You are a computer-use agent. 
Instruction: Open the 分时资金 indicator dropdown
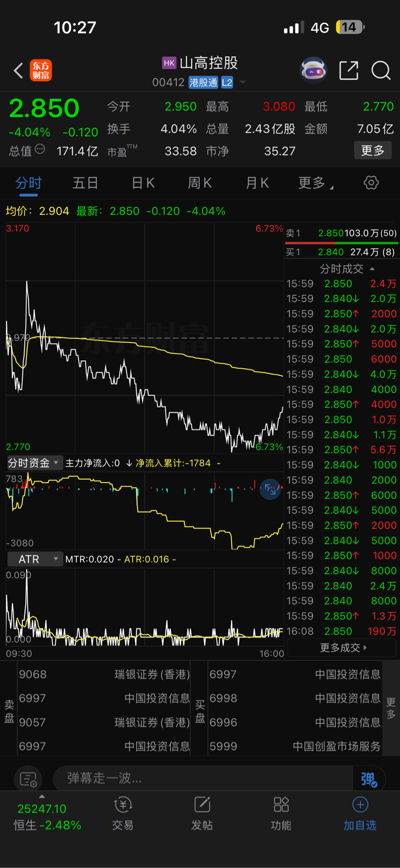pyautogui.click(x=34, y=462)
